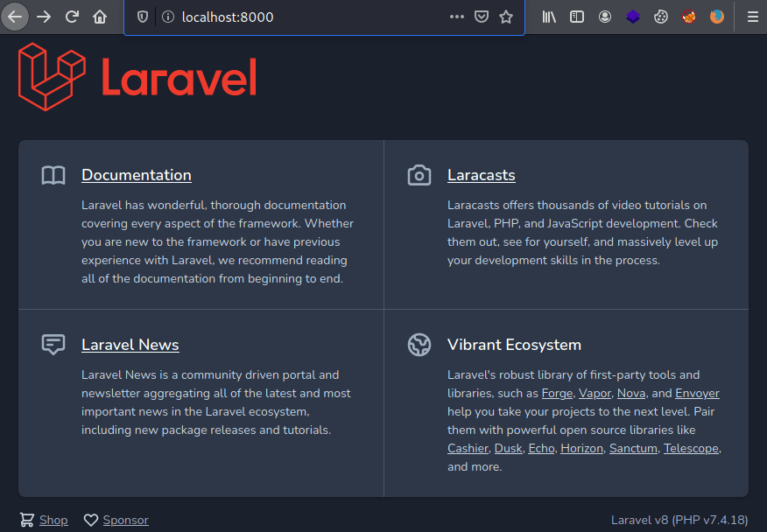Screen dimensions: 767x532
Task: Reload the localhost page
Action: click(x=72, y=17)
